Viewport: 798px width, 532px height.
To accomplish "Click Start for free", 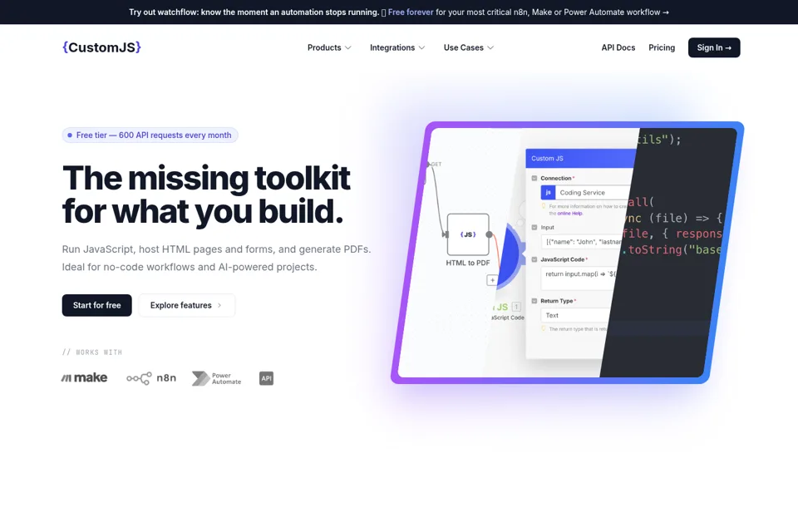I will 96,305.
